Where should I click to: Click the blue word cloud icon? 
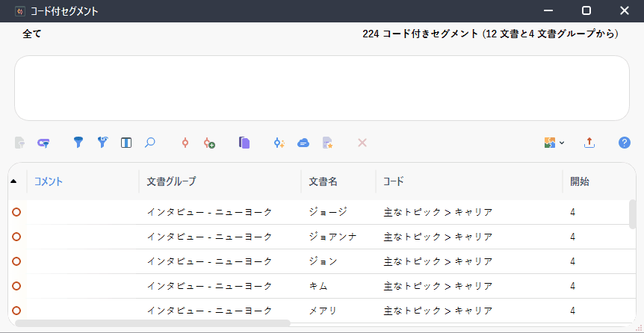(x=303, y=143)
